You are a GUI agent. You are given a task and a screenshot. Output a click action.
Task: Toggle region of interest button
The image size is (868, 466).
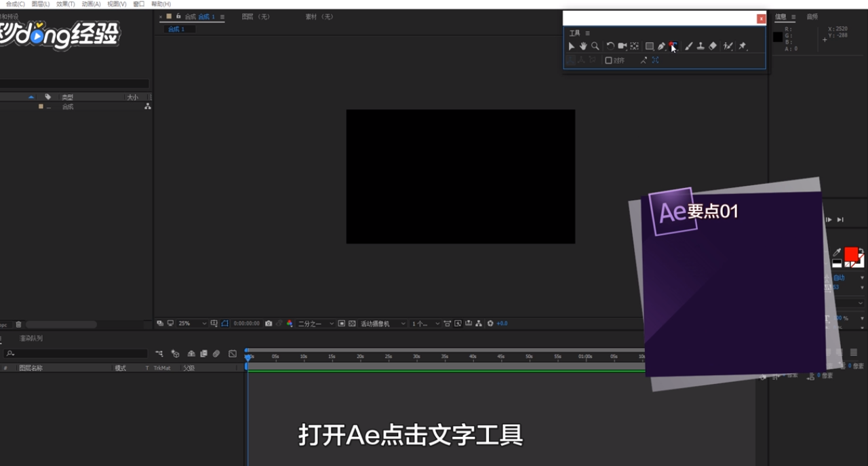tap(341, 324)
